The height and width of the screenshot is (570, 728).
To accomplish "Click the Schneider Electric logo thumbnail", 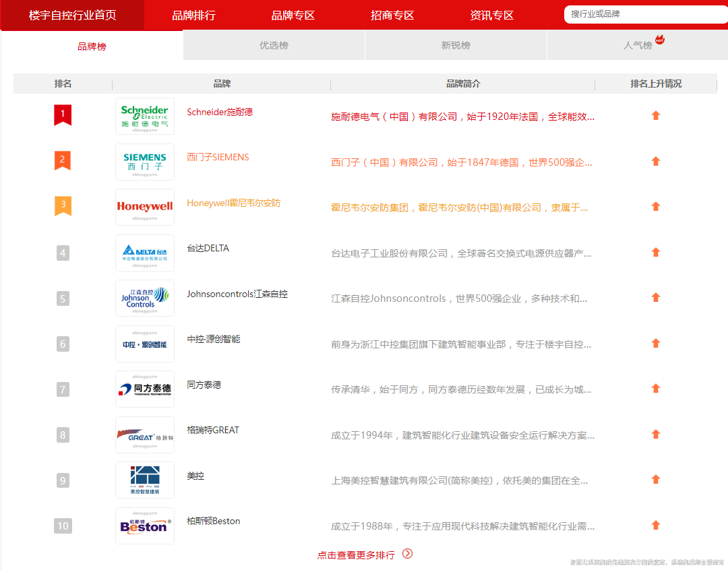I will click(144, 116).
